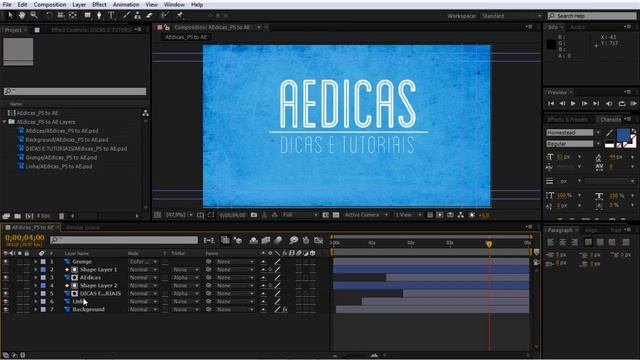This screenshot has height=360, width=640.
Task: Create a new folder in Project panel
Action: [x=18, y=216]
